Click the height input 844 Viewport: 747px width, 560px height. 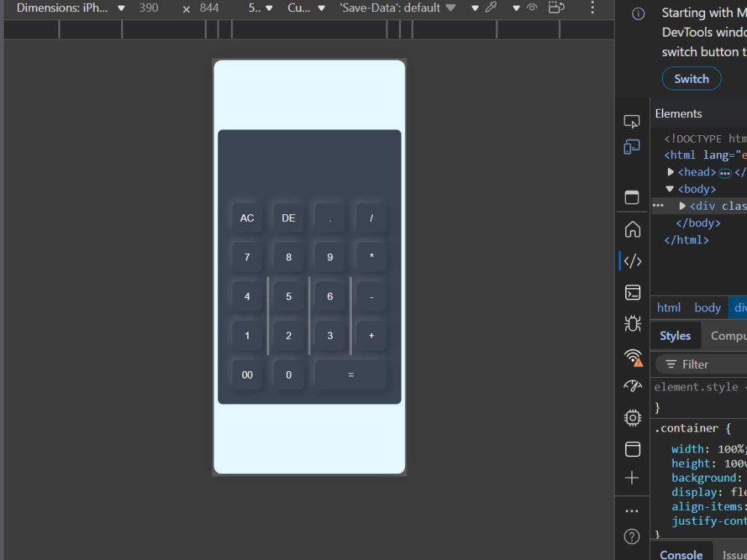tap(209, 7)
